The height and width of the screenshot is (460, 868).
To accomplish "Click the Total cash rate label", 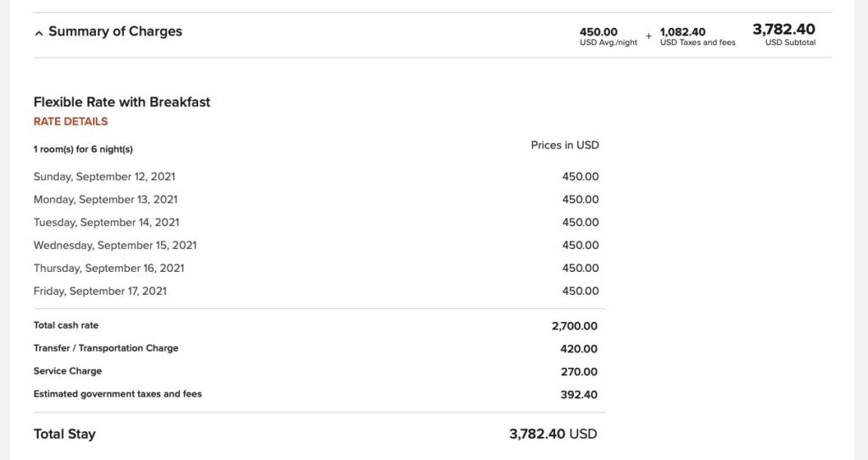I will [x=66, y=325].
